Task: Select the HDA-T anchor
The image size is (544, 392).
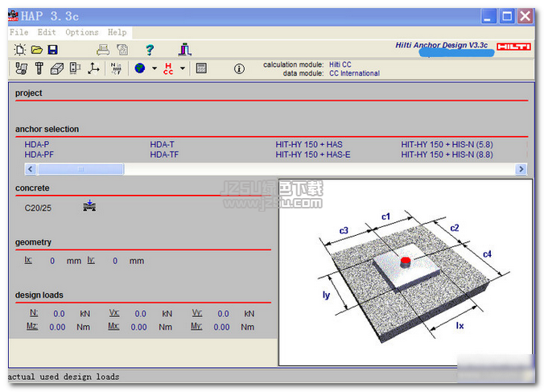Action: coord(162,144)
